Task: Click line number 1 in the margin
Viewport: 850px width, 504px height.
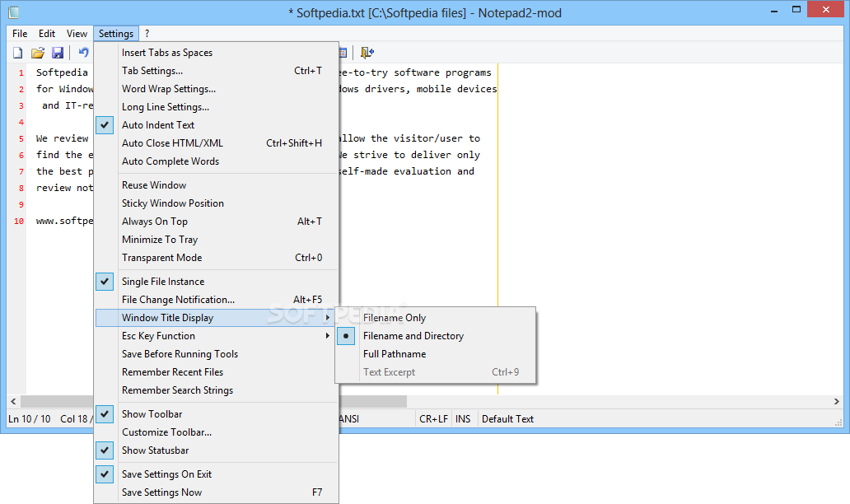Action: click(21, 72)
